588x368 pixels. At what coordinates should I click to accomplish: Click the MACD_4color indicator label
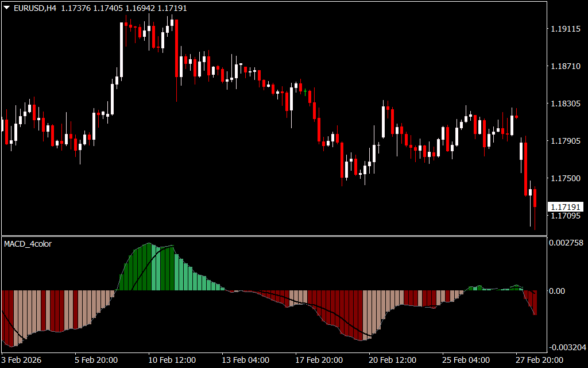(28, 244)
